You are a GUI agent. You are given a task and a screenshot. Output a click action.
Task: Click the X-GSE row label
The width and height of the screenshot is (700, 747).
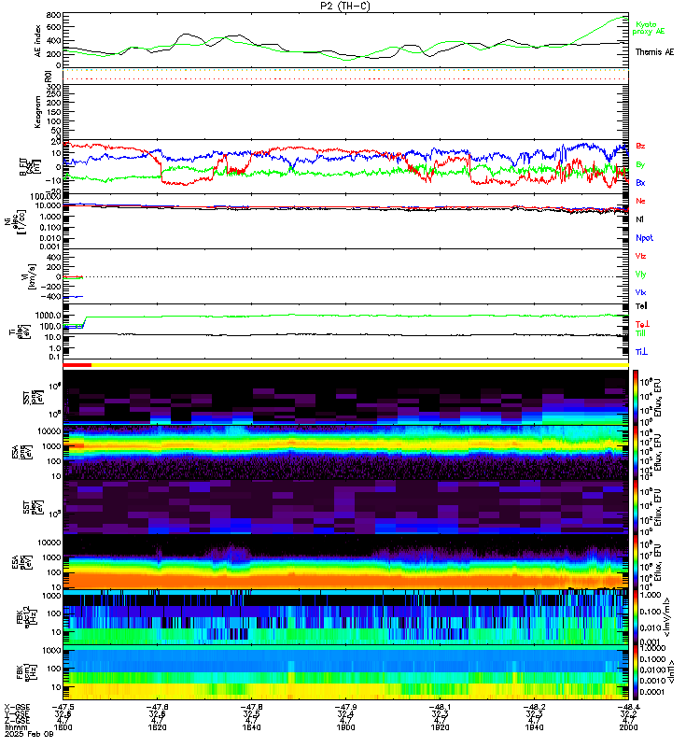coord(17,707)
